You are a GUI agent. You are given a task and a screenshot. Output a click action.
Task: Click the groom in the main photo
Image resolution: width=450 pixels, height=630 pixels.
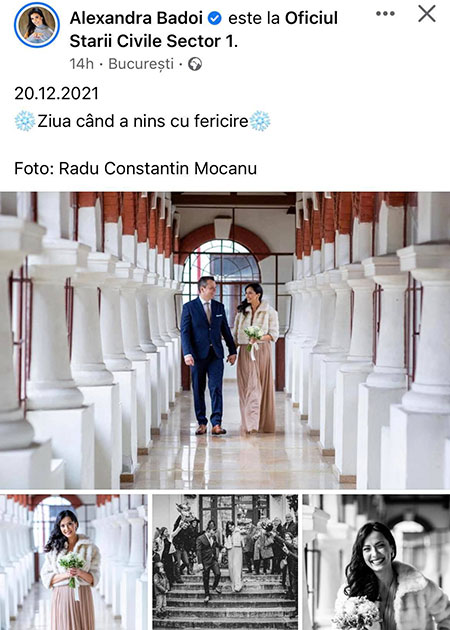click(207, 355)
